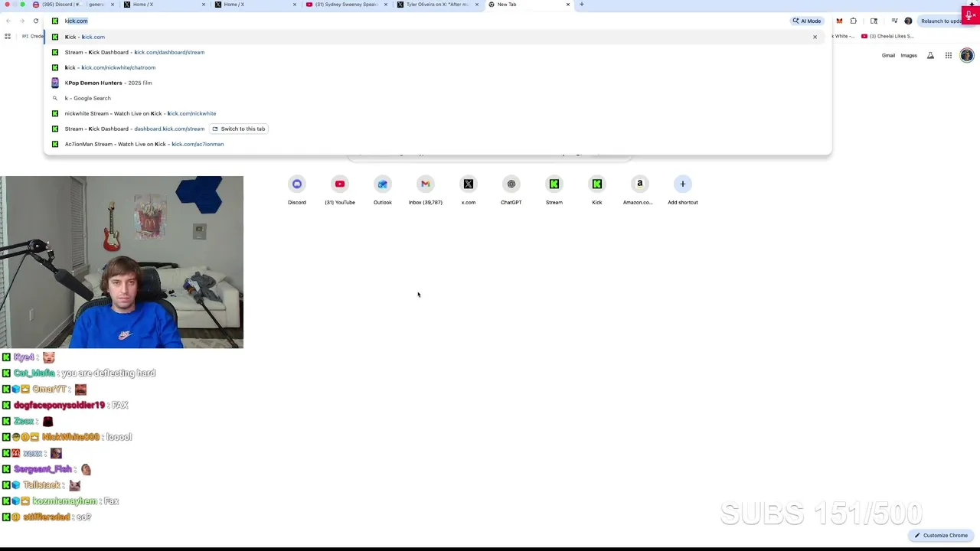Click the Switch to this tab button

(239, 129)
